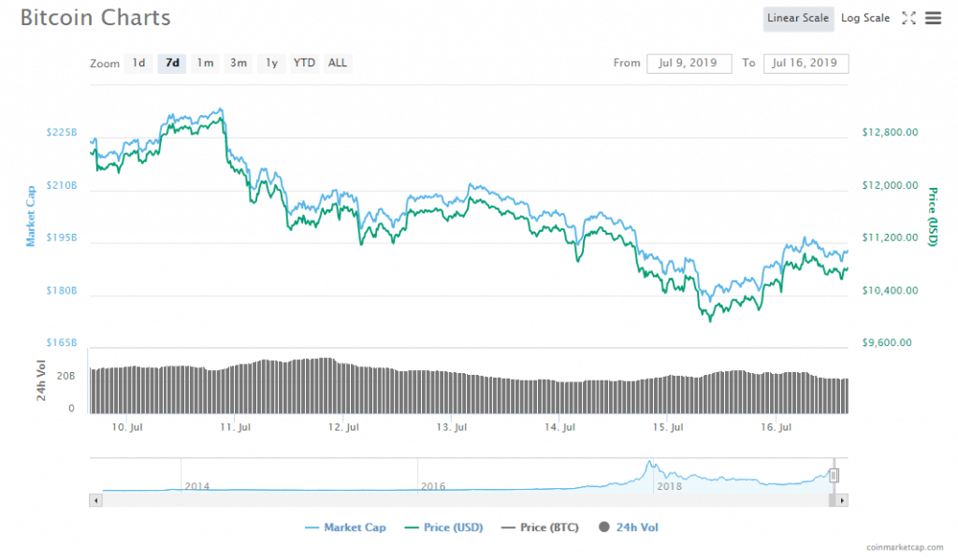958x560 pixels.
Task: Open the chart options hamburger menu
Action: [x=933, y=17]
